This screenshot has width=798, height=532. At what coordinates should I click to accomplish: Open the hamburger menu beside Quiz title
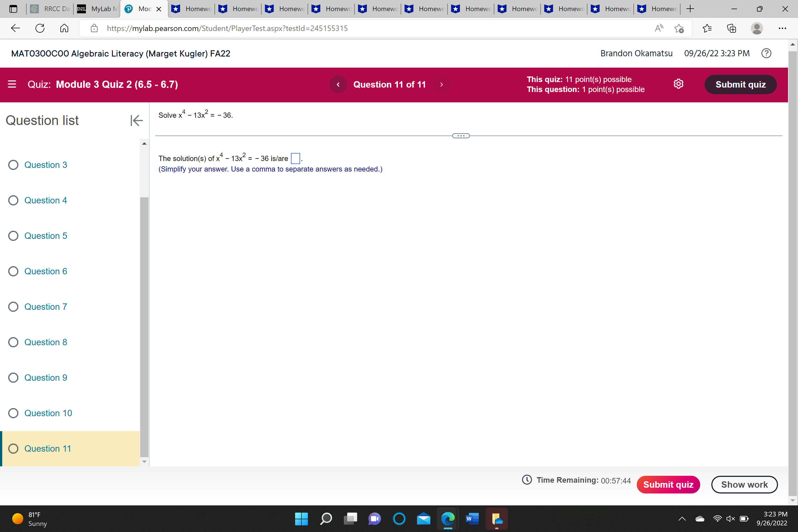pyautogui.click(x=12, y=84)
